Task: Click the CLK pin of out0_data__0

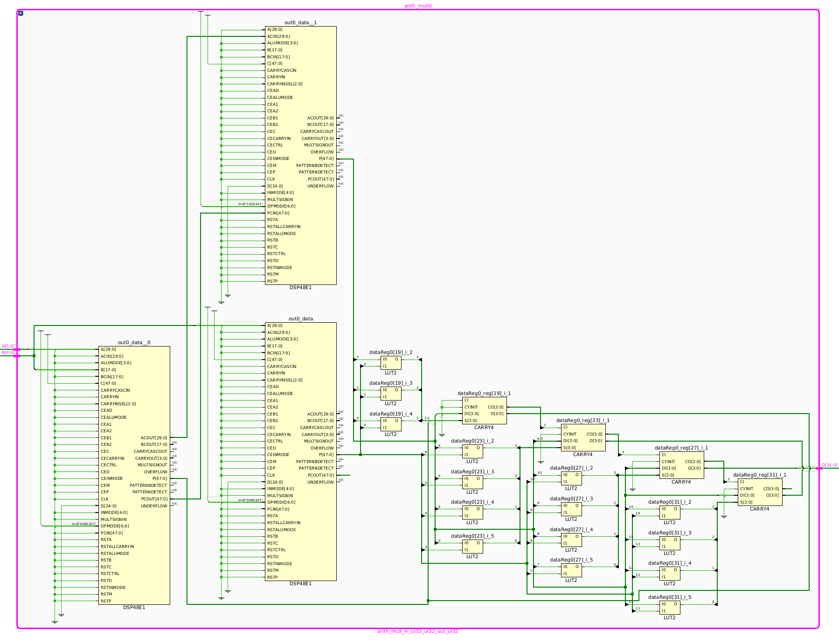Action: click(104, 499)
